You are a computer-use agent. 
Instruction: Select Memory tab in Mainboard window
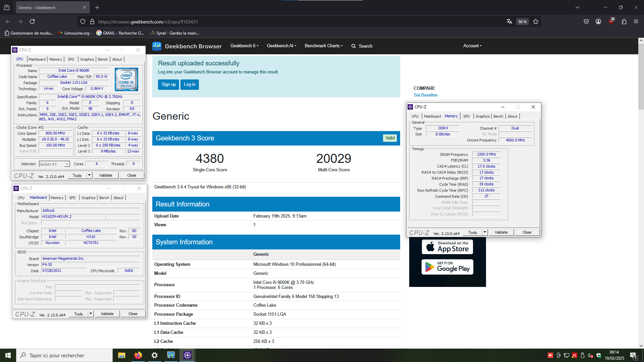click(57, 198)
